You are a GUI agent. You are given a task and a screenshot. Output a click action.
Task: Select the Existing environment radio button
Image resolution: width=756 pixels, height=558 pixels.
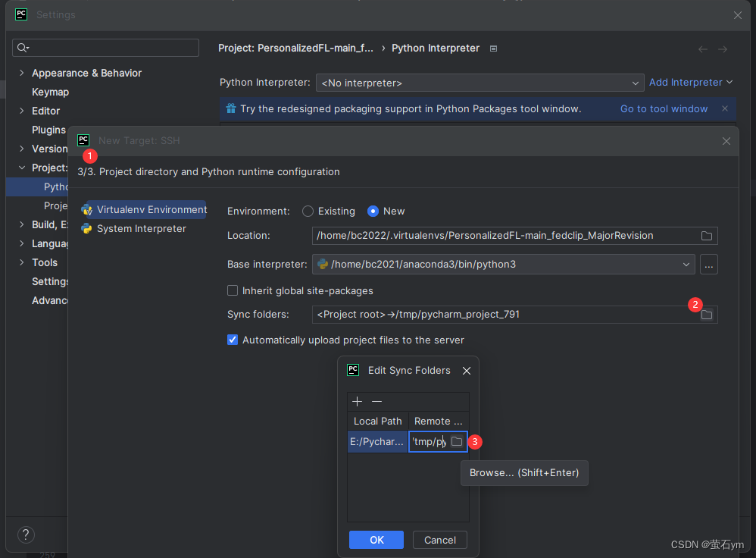[308, 212]
